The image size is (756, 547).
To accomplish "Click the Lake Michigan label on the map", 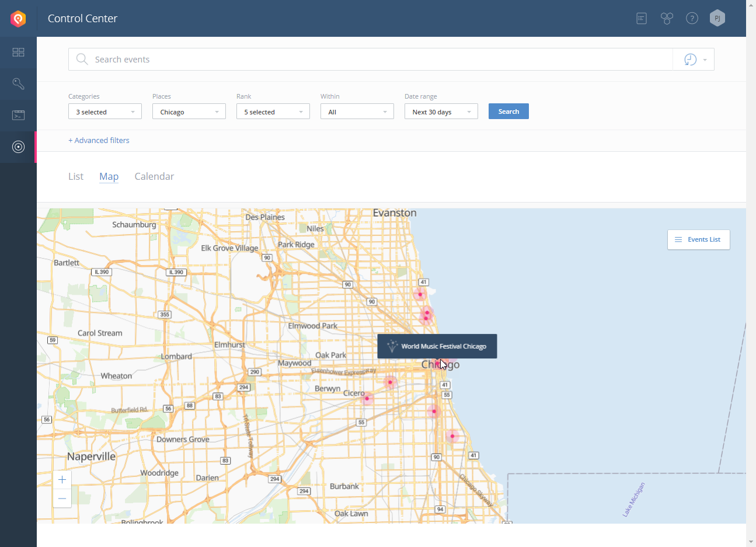I will (634, 499).
